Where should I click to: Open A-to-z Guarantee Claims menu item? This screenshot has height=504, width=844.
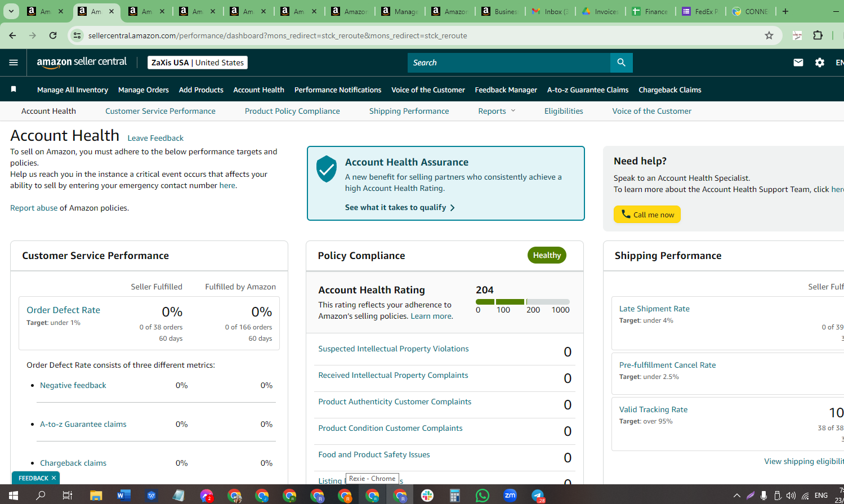point(588,90)
